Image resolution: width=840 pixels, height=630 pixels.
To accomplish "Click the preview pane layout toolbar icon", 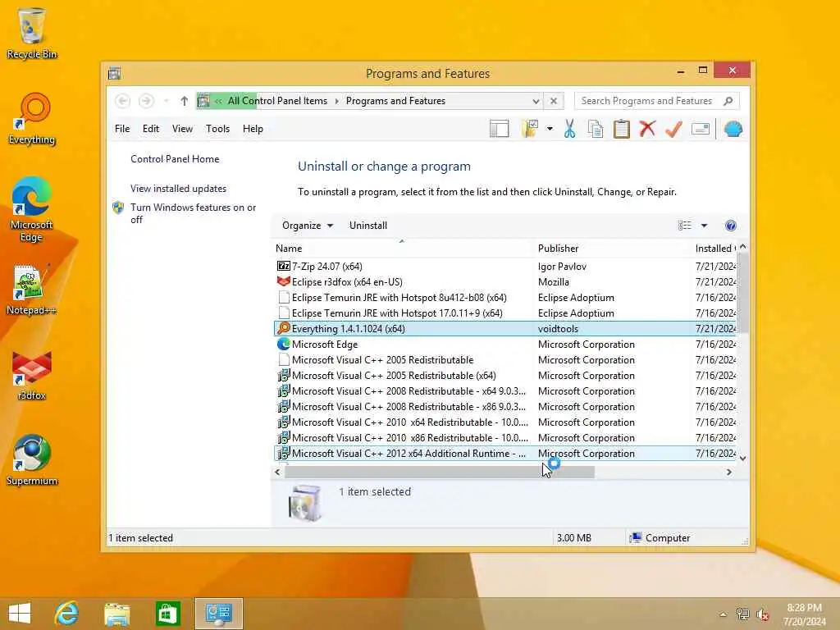I will [x=499, y=129].
